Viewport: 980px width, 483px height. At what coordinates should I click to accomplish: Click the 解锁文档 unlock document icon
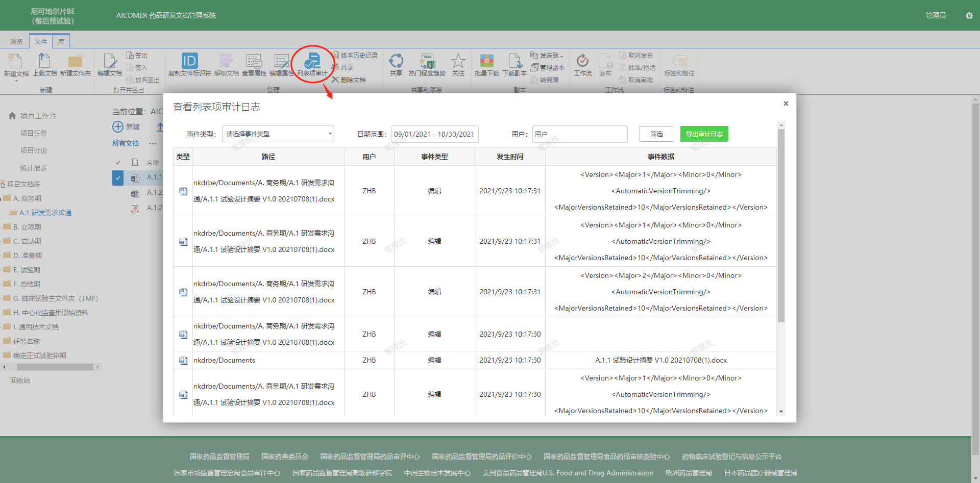[x=226, y=61]
